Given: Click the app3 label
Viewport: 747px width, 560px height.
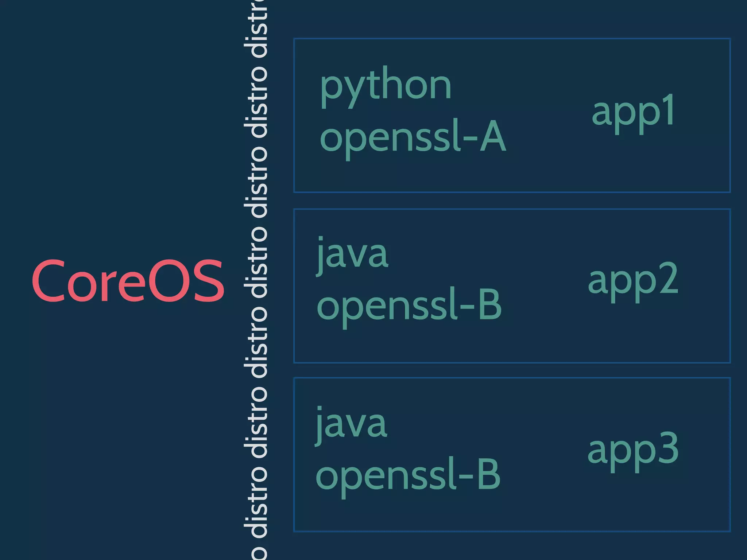Looking at the screenshot, I should click(x=633, y=452).
